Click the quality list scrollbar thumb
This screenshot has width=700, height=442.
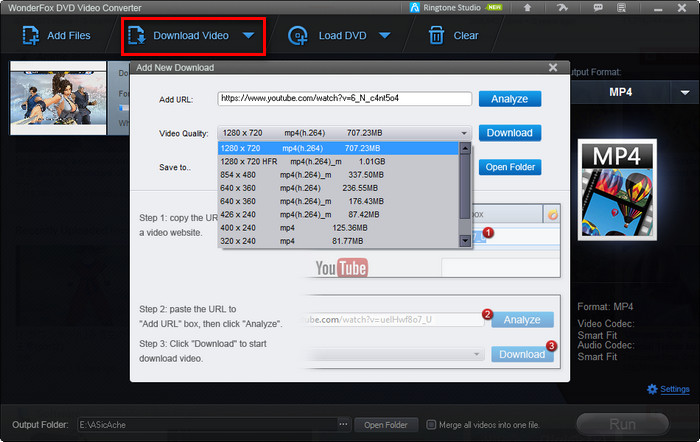[465, 187]
